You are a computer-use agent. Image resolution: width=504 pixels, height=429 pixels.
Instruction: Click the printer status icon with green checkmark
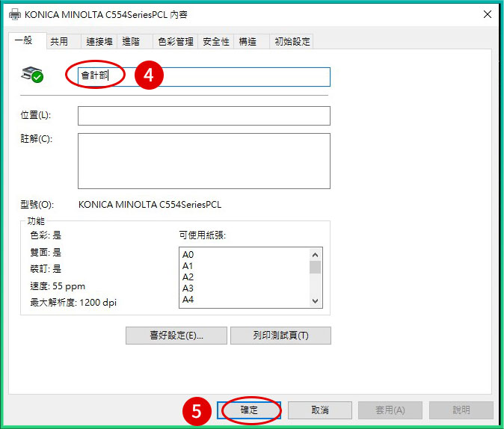[32, 75]
